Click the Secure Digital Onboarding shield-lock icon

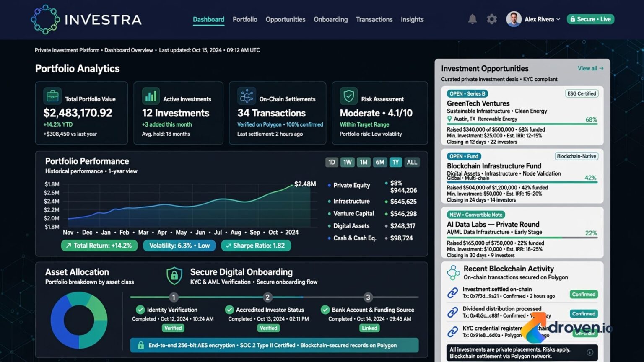point(174,276)
